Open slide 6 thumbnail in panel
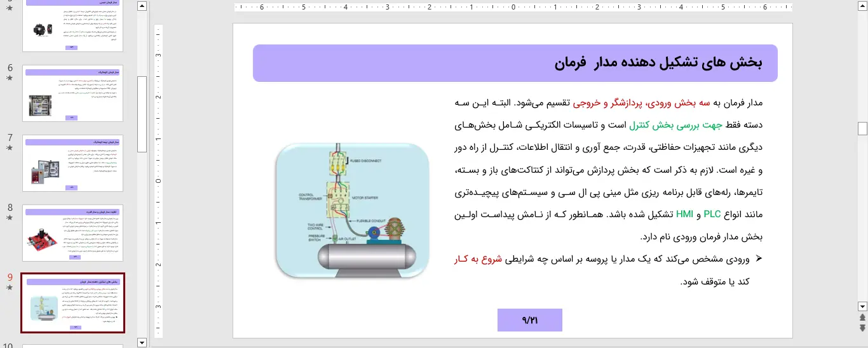 (73, 93)
